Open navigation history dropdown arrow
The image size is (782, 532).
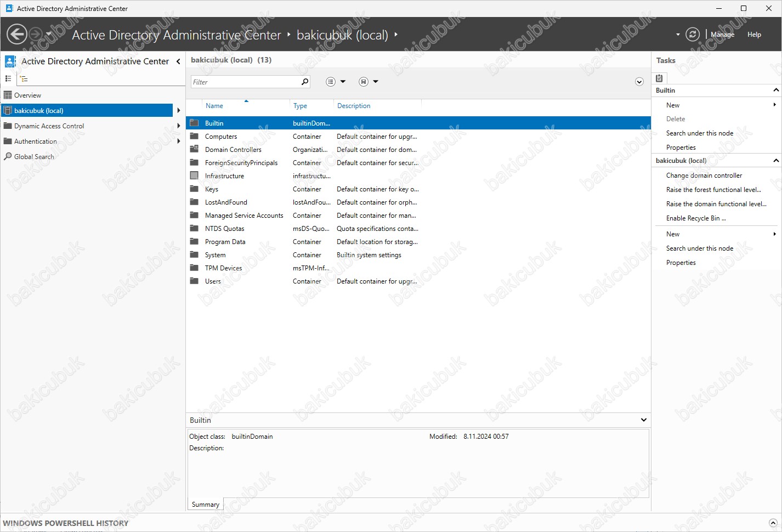pyautogui.click(x=49, y=34)
